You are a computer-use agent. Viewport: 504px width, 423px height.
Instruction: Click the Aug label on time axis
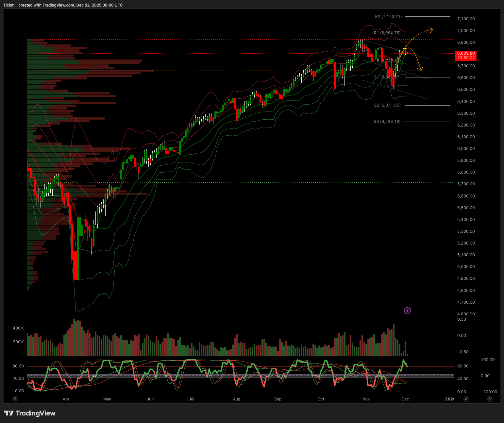[x=237, y=399]
